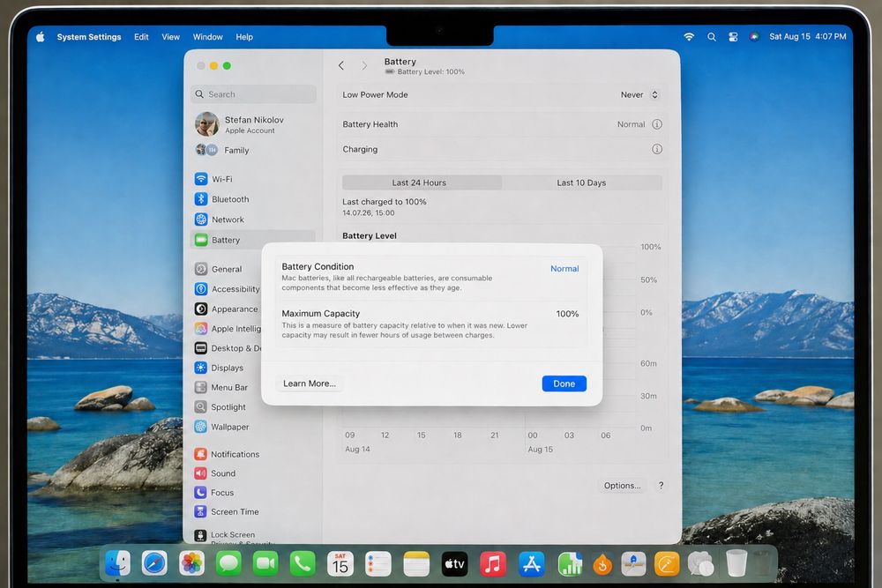Go forward with the right chevron
Image resolution: width=882 pixels, height=588 pixels.
click(x=364, y=66)
